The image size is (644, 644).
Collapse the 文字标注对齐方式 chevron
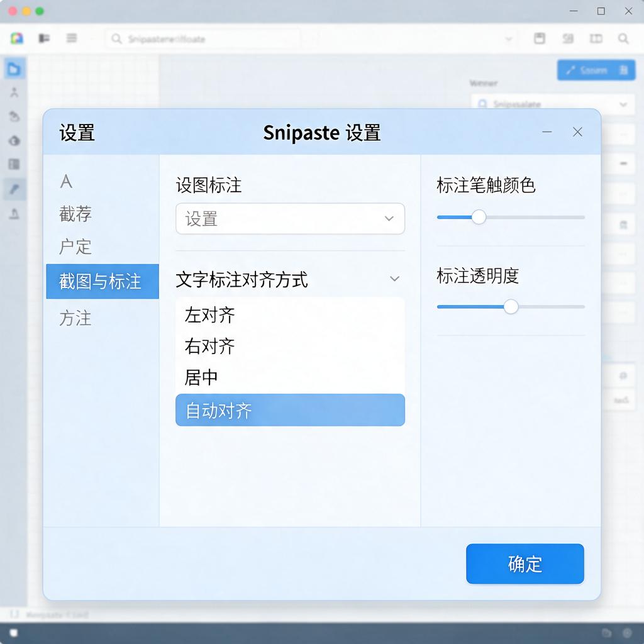[x=394, y=279]
